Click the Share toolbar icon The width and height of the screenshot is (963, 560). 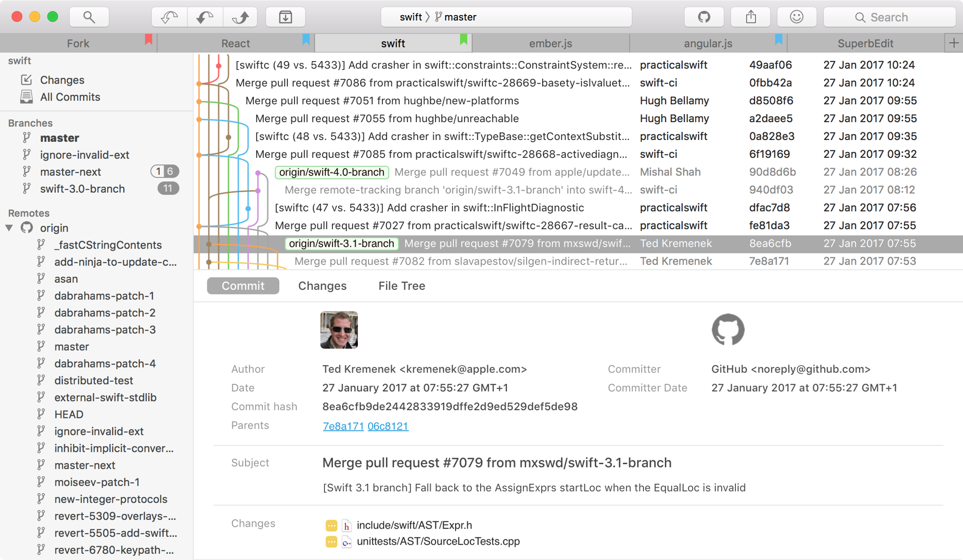click(x=750, y=17)
